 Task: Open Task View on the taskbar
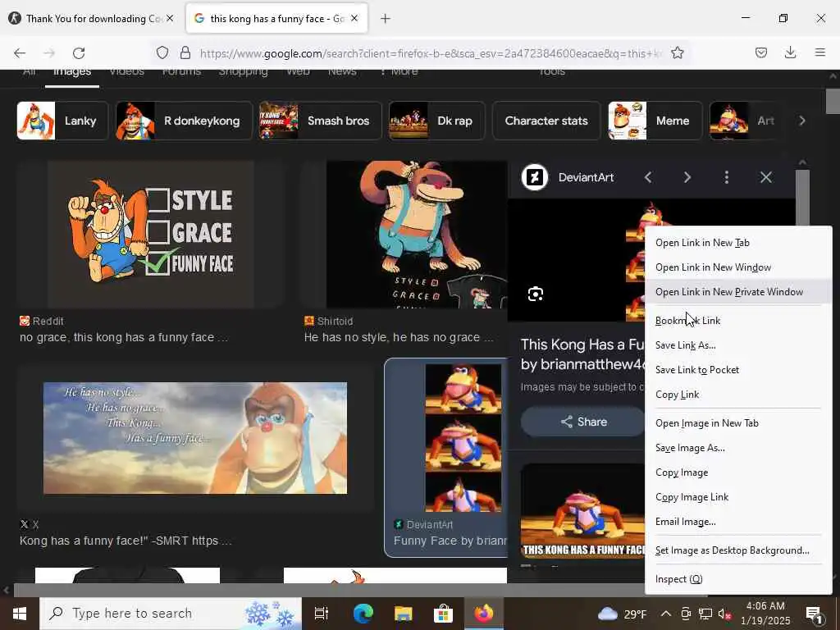pyautogui.click(x=322, y=614)
